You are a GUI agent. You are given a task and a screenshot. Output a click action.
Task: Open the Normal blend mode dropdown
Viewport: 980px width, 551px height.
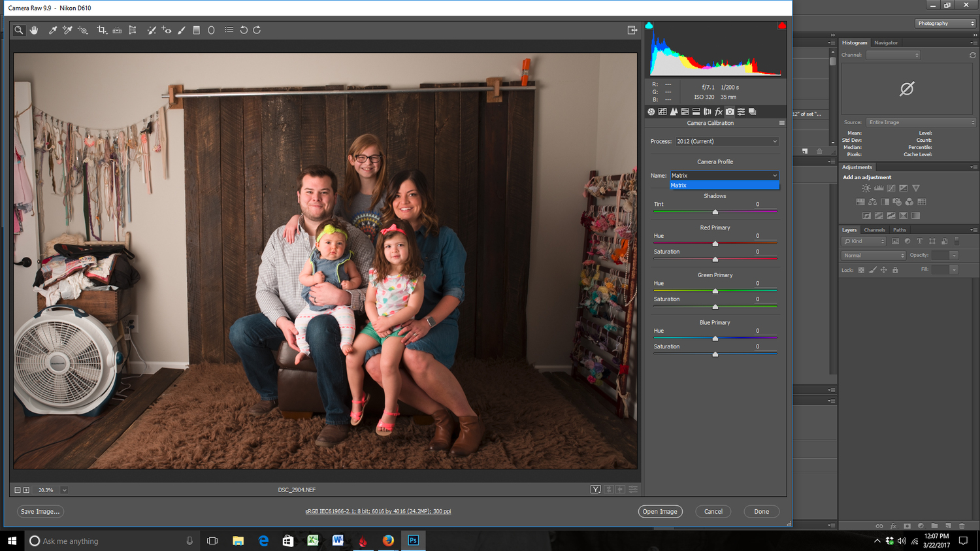(x=874, y=256)
